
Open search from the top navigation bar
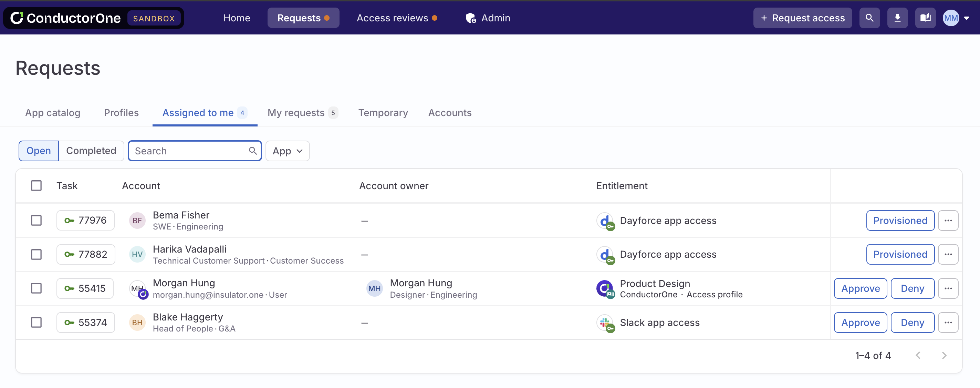click(x=869, y=18)
